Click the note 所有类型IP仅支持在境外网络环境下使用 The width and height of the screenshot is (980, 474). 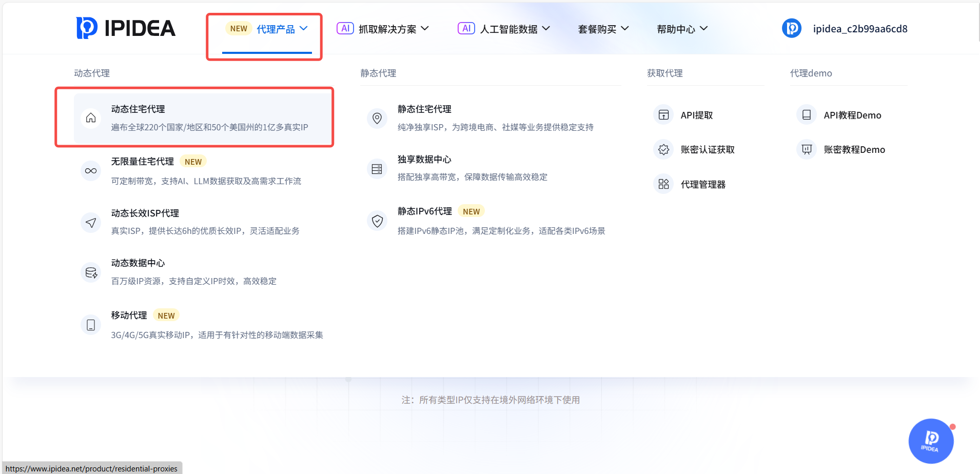pos(491,400)
